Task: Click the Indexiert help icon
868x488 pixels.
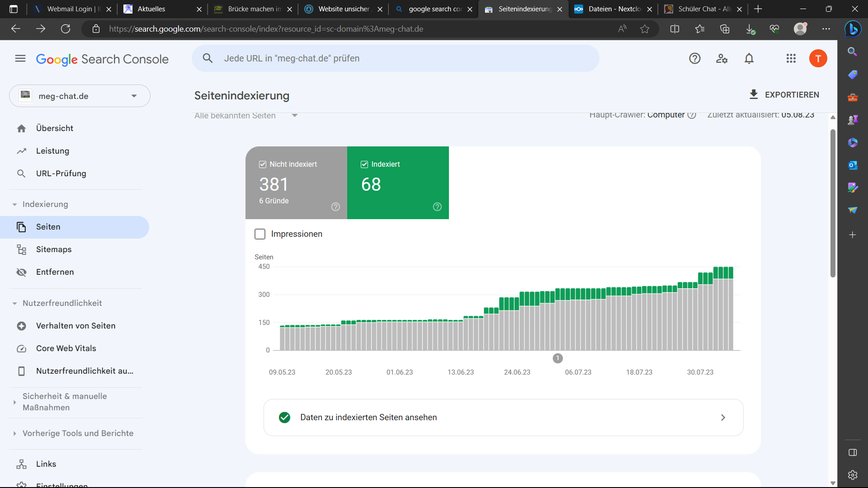Action: tap(437, 207)
